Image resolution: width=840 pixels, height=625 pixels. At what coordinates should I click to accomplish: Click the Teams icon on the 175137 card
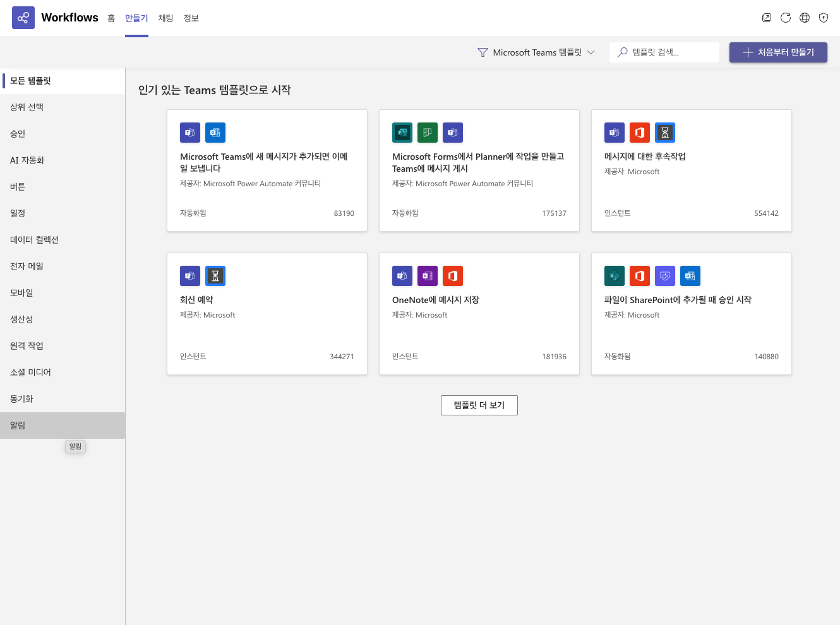point(453,133)
